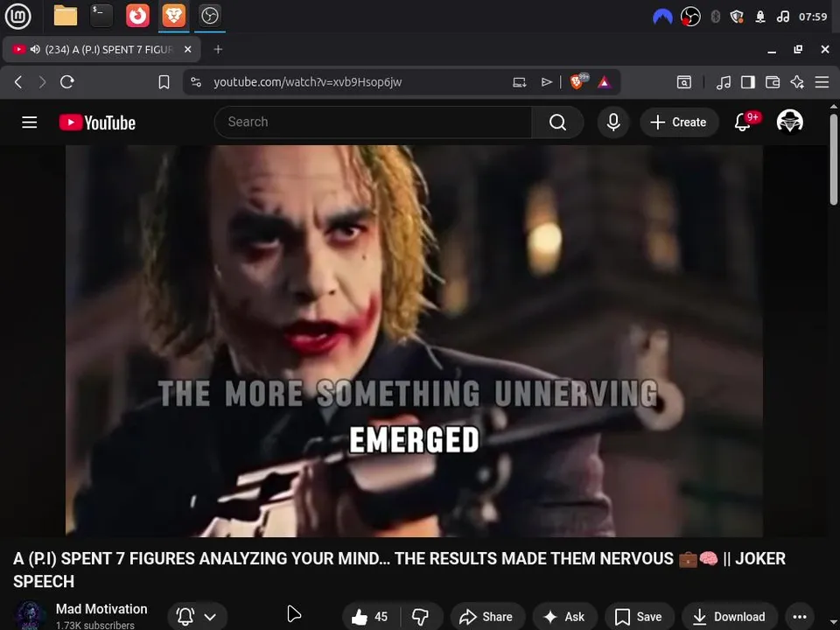This screenshot has width=840, height=630.
Task: Open Mad Motivation channel avatar
Action: click(x=29, y=615)
